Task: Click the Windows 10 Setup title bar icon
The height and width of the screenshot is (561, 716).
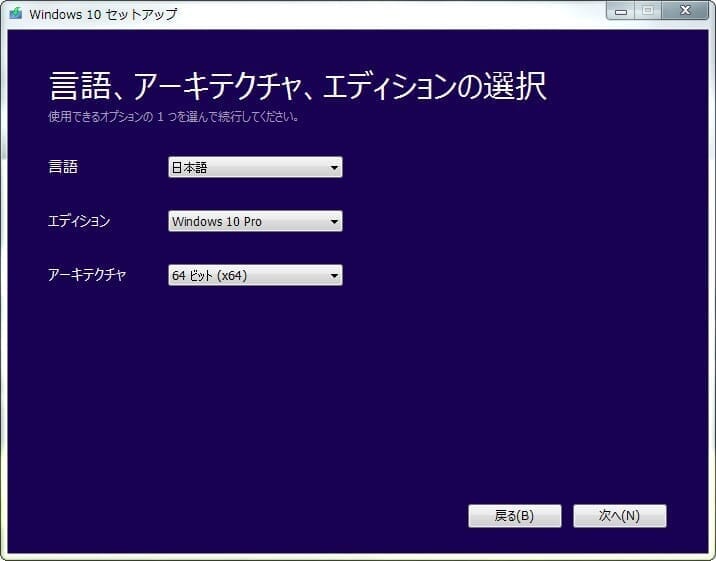Action: 15,14
